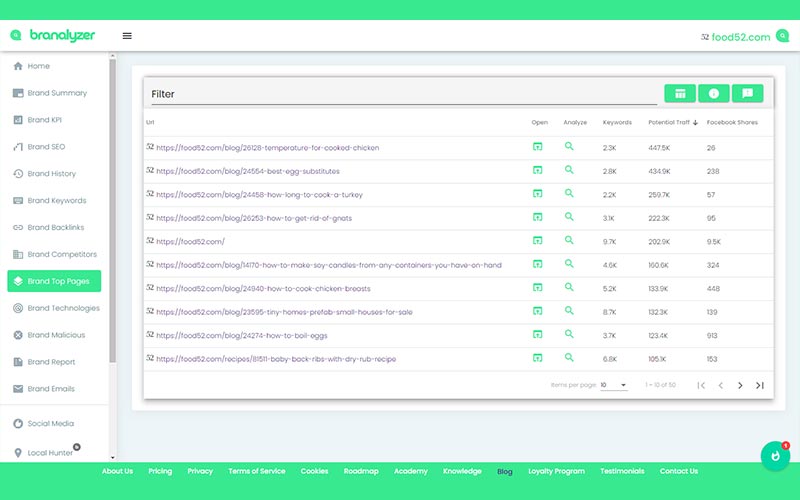Open the best-egg-substitutes URL link
Screen dimensions: 800x500
[x=247, y=171]
